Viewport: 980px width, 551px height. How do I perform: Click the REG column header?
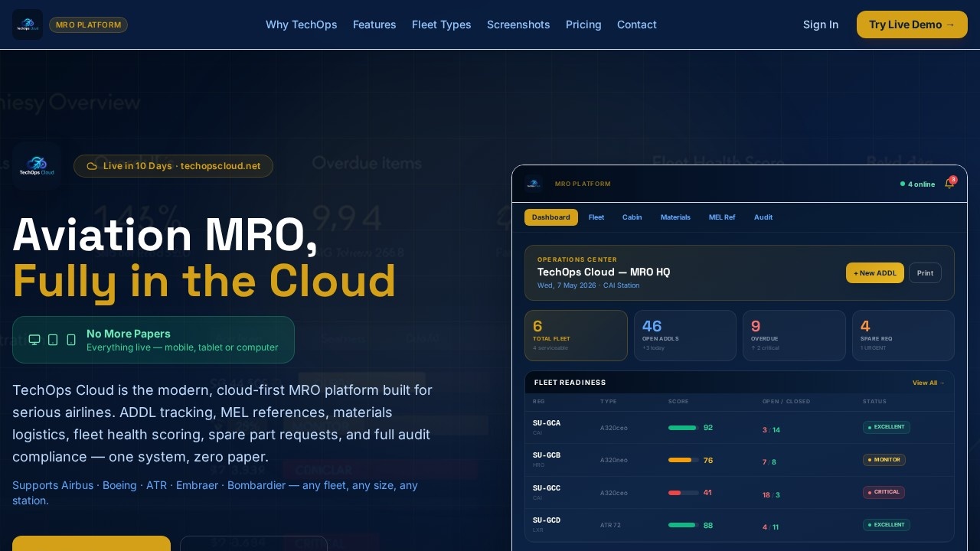click(x=539, y=402)
